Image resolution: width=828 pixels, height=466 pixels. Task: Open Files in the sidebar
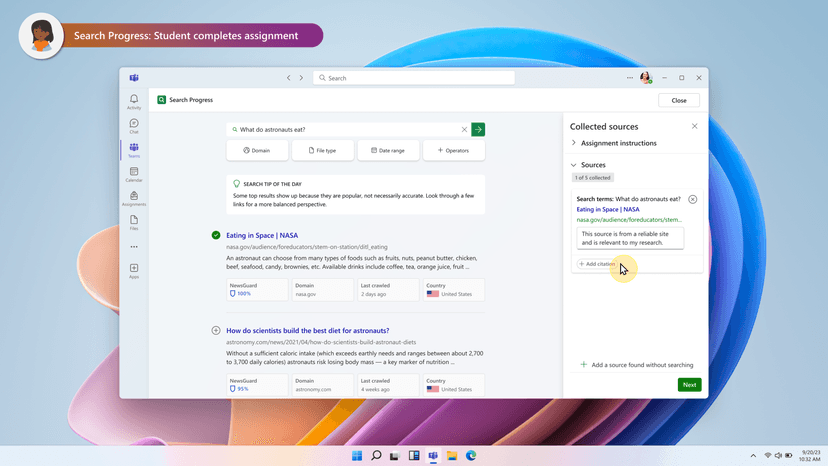(x=134, y=222)
